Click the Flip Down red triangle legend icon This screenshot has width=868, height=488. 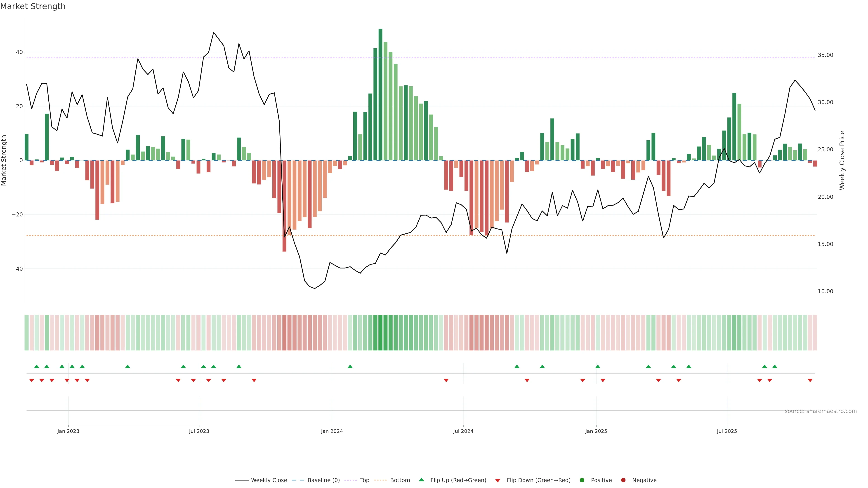click(497, 481)
